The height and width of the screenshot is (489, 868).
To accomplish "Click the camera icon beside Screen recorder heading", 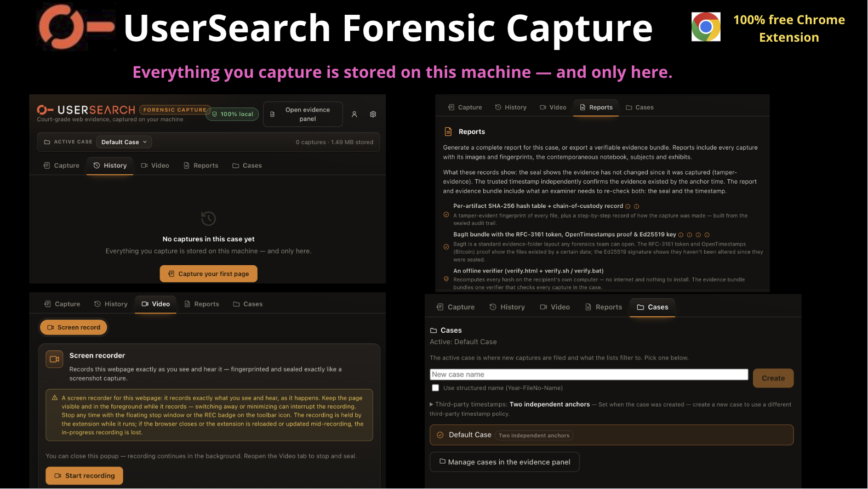I will 54,359.
